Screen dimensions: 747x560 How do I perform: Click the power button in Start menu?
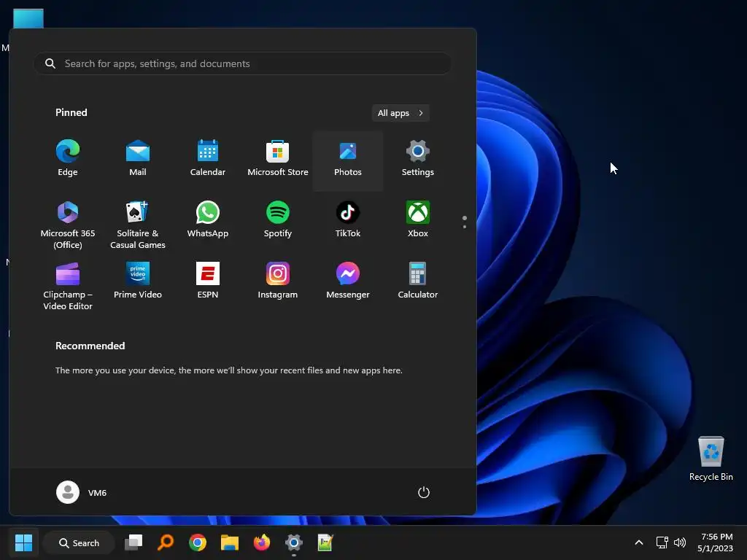424,492
